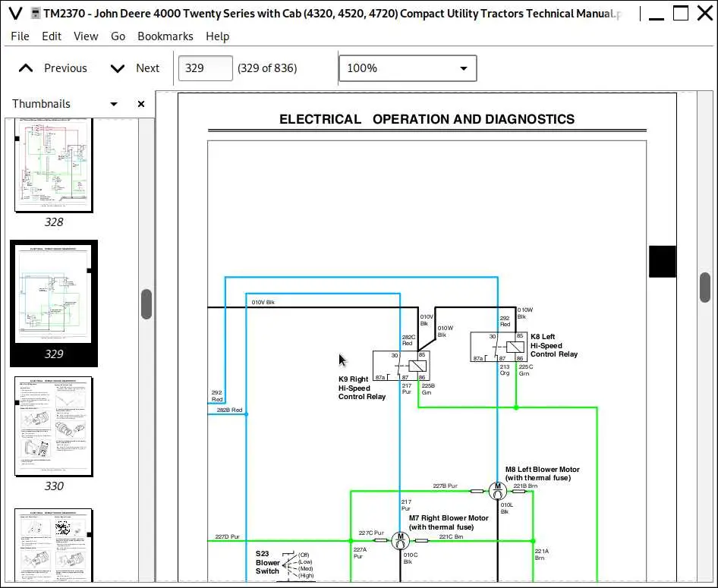This screenshot has height=588, width=718.
Task: Open the Bookmarks menu
Action: click(x=165, y=36)
